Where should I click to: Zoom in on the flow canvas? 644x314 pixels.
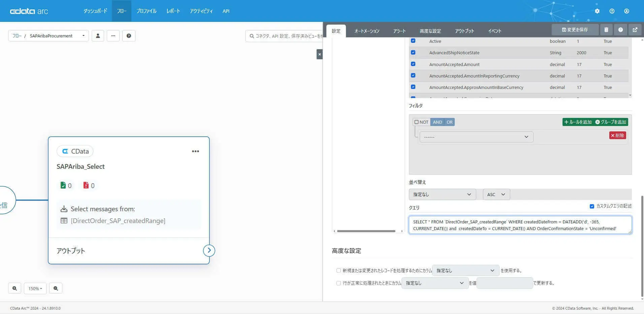pyautogui.click(x=14, y=288)
